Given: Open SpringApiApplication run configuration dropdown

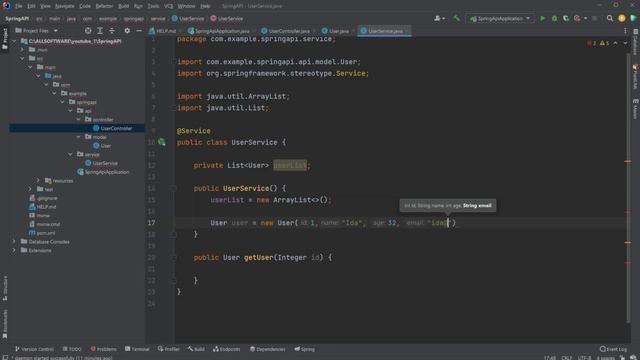Looking at the screenshot, I should click(500, 18).
